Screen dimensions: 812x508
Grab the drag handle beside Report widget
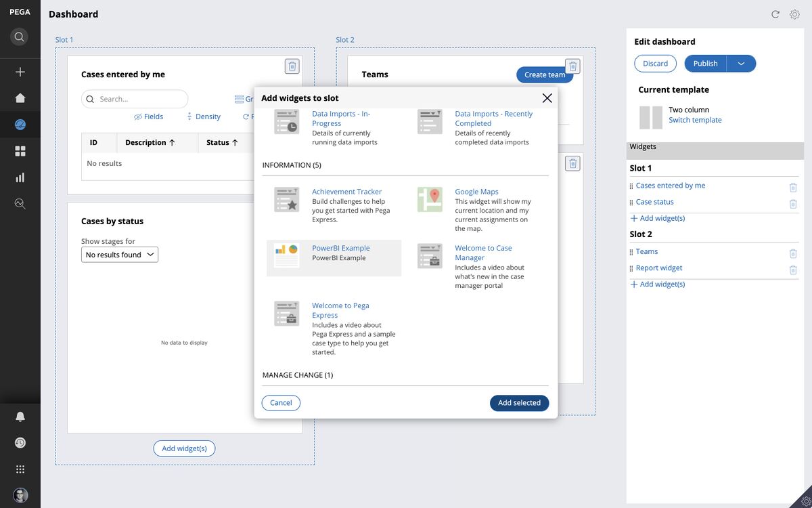click(x=631, y=268)
